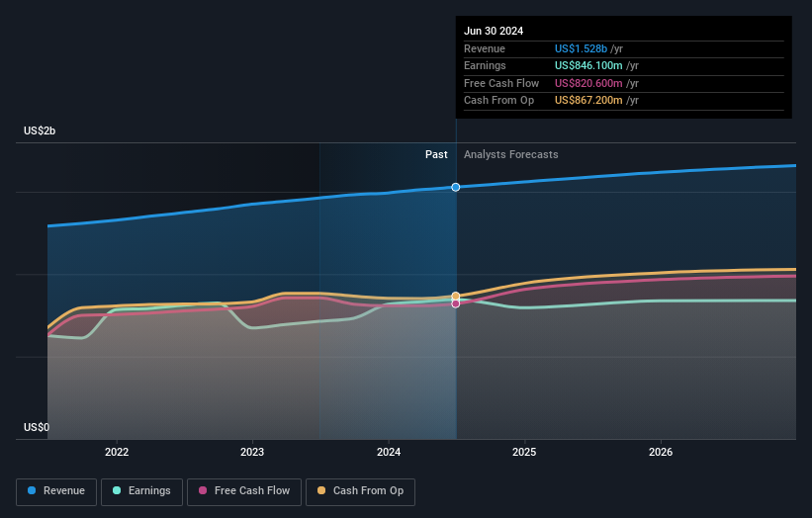This screenshot has width=812, height=518.
Task: Toggle the Earnings legend button
Action: click(141, 491)
